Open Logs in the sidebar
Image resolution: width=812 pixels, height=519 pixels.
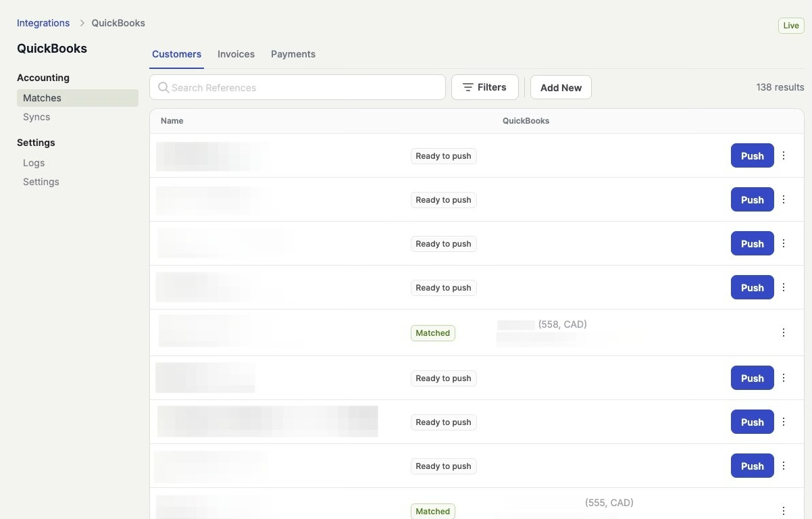(x=34, y=163)
